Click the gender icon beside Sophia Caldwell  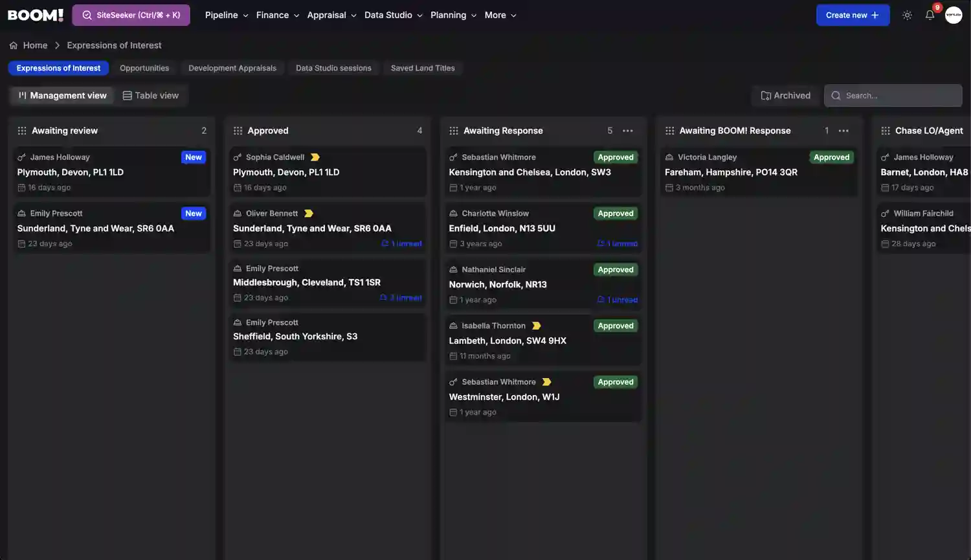[238, 157]
